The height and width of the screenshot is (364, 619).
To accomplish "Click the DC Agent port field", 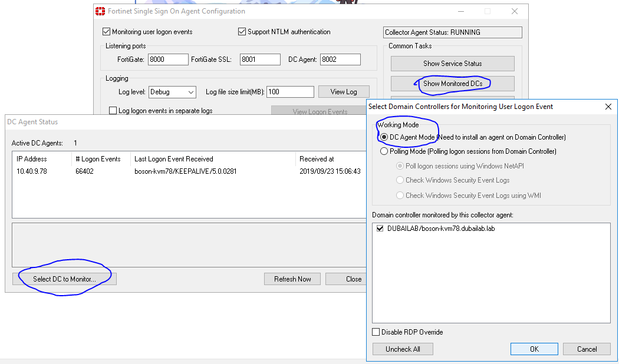I will tap(340, 59).
